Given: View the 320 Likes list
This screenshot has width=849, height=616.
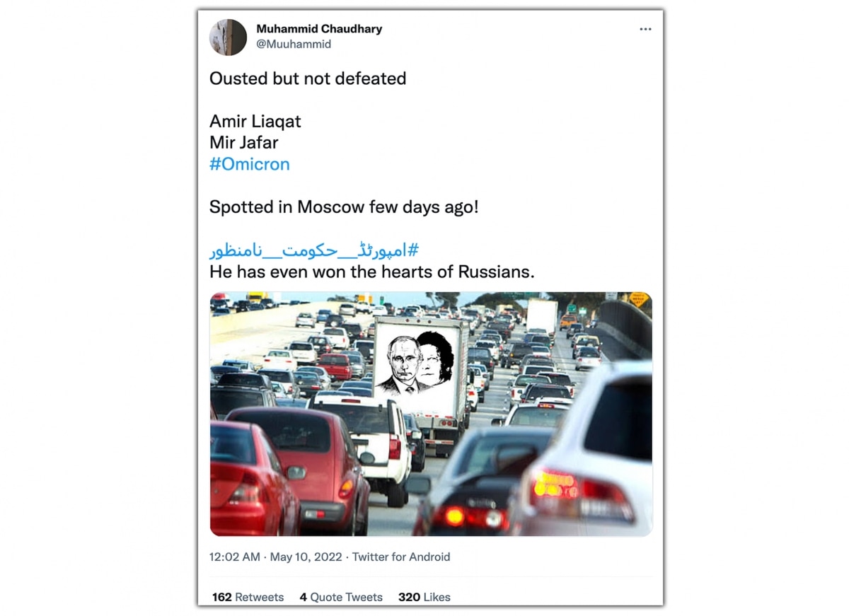Looking at the screenshot, I should point(424,597).
